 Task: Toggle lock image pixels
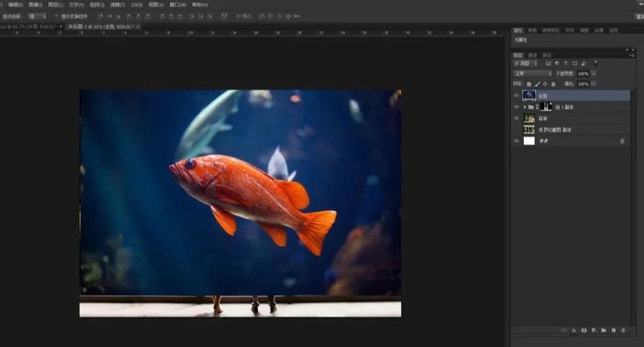[537, 84]
